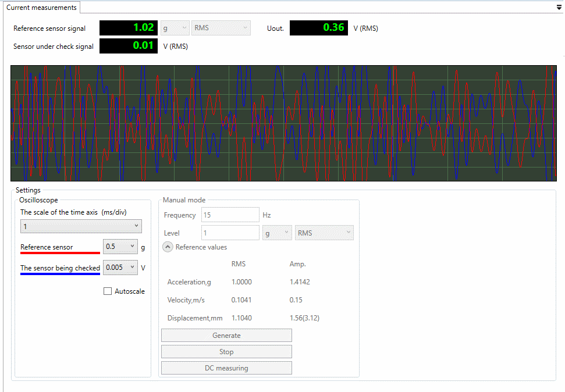Click the red Reference sensor color line
Screen dimensions: 565x392
pyautogui.click(x=60, y=254)
